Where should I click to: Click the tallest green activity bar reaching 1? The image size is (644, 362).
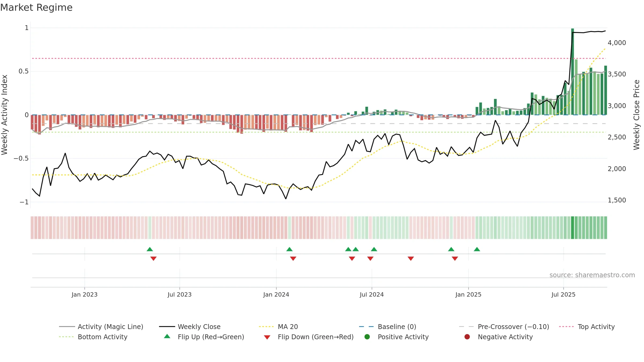click(x=572, y=72)
